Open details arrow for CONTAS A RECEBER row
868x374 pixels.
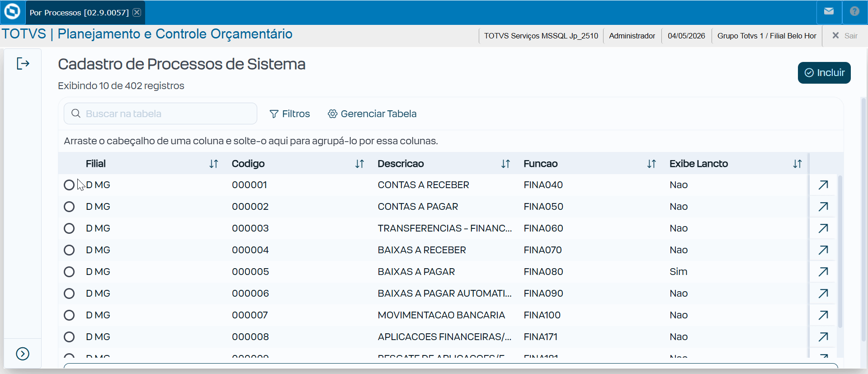tap(823, 185)
